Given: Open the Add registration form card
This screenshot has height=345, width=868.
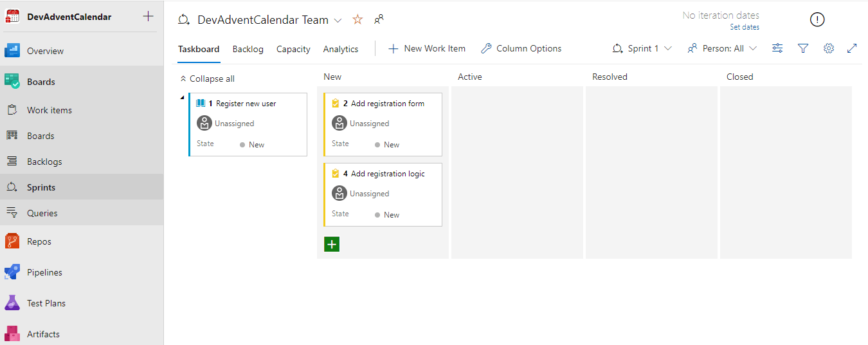Looking at the screenshot, I should pyautogui.click(x=387, y=104).
